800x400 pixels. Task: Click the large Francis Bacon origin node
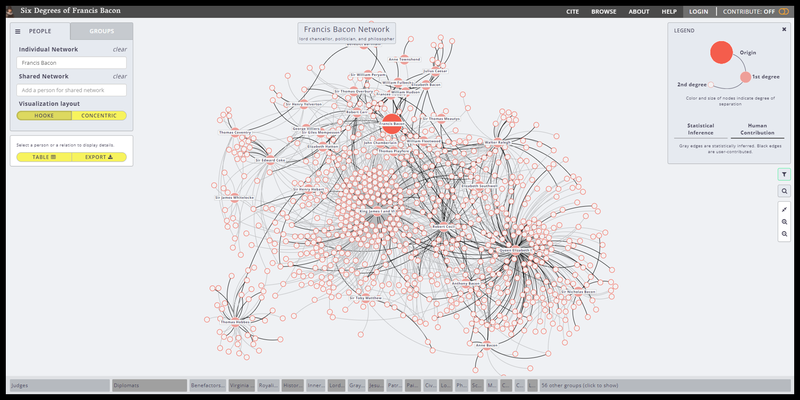(393, 125)
